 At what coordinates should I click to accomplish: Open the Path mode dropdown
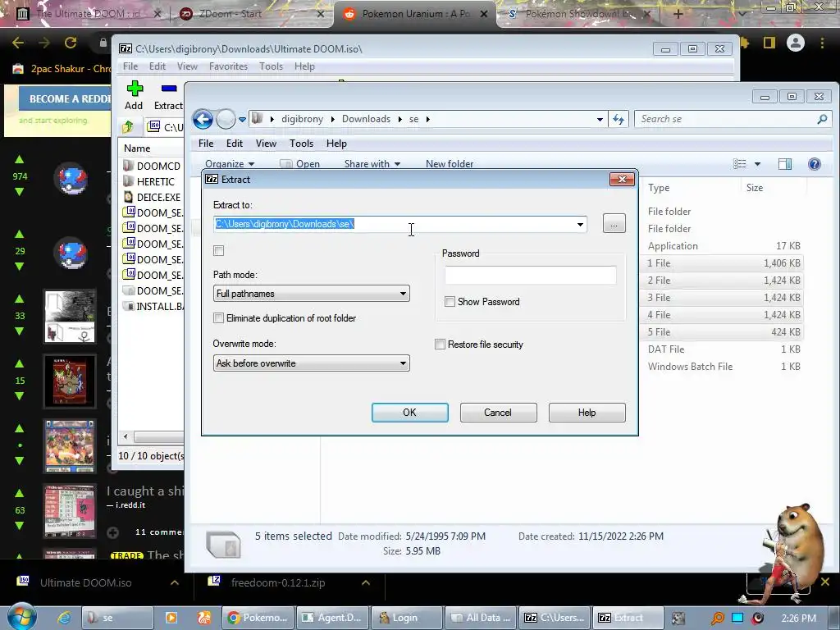(402, 294)
